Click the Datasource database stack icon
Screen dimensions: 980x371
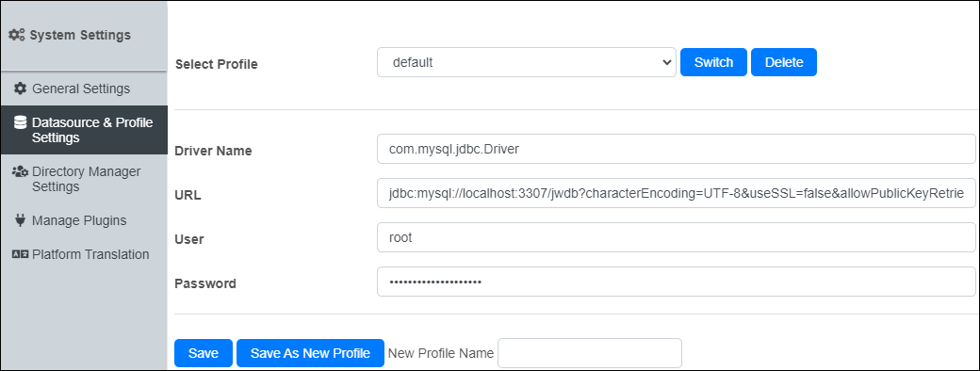(x=20, y=122)
